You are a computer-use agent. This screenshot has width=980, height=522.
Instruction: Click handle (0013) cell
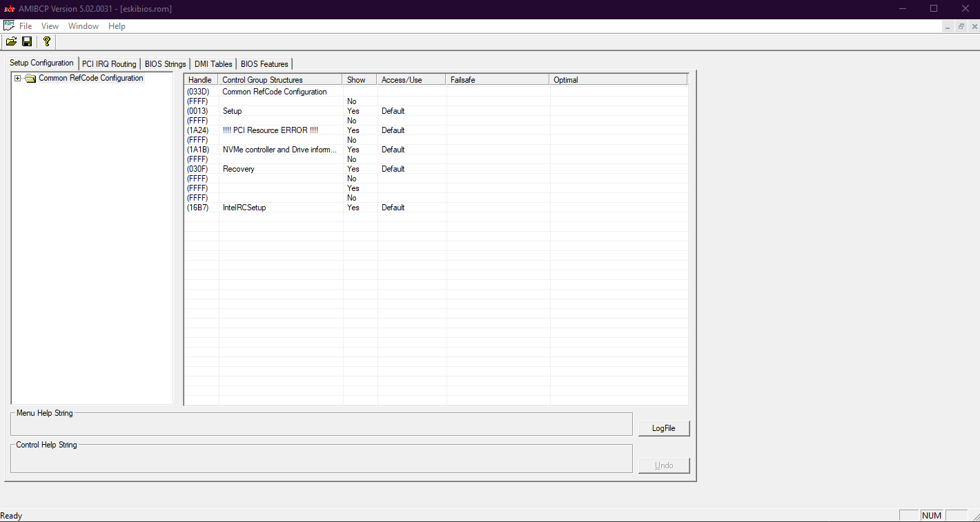[x=197, y=111]
